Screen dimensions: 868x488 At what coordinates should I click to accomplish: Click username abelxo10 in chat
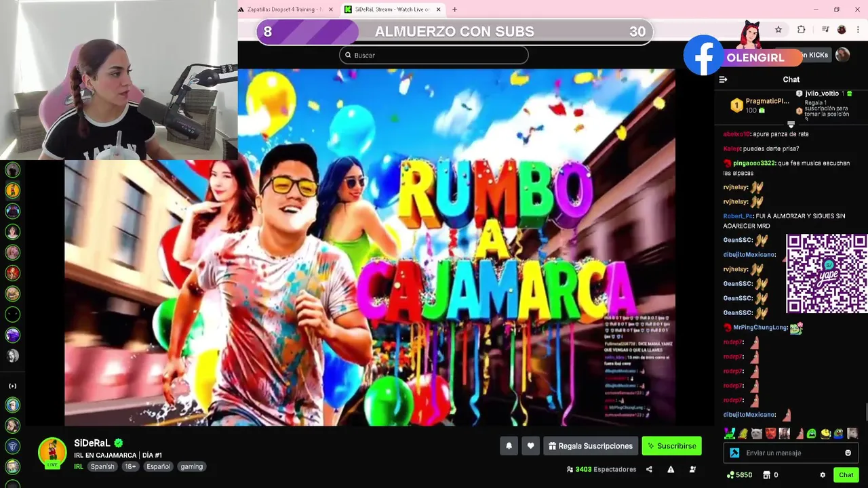pyautogui.click(x=736, y=134)
